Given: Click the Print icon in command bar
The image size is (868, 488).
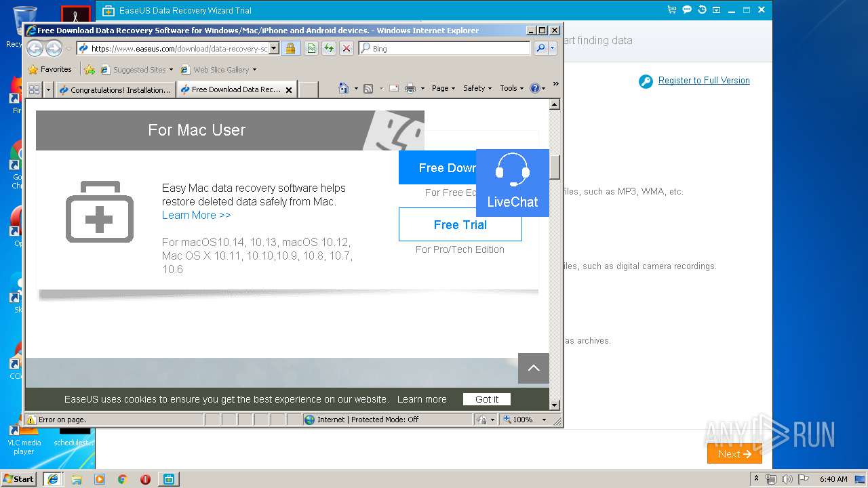Looking at the screenshot, I should tap(410, 88).
